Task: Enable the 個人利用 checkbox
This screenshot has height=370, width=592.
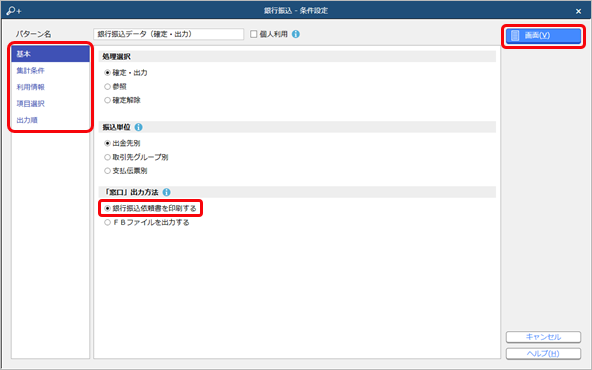Action: 254,34
